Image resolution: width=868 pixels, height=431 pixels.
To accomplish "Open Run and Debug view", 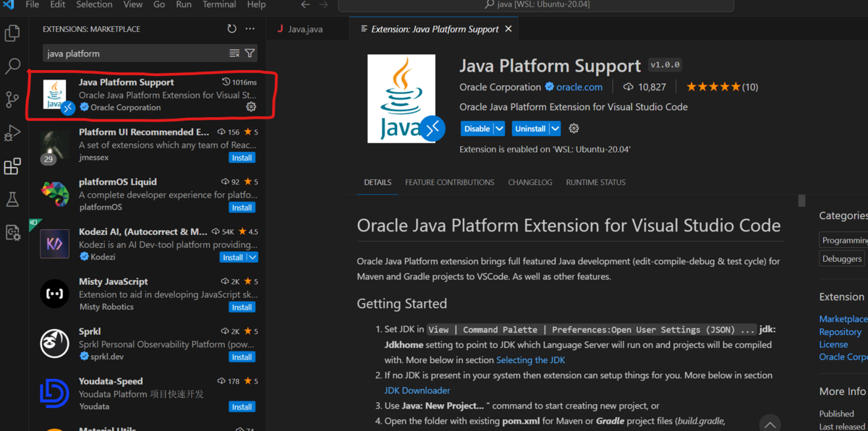I will [12, 133].
